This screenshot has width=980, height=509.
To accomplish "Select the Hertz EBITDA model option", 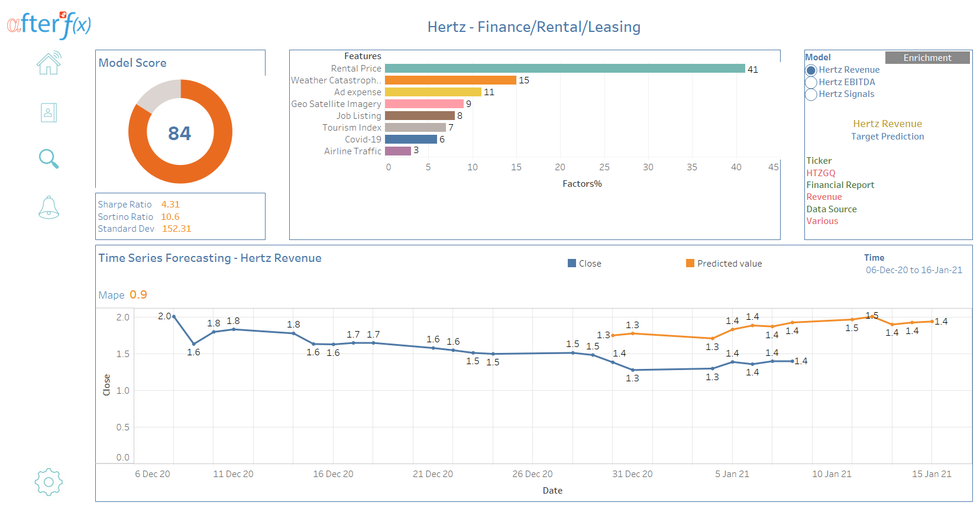I will 811,82.
